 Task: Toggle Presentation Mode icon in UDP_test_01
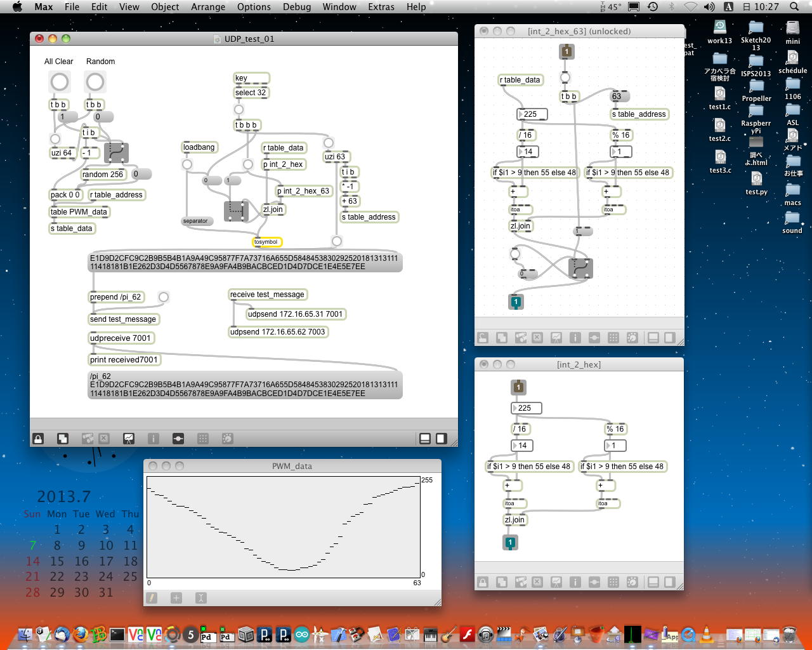129,439
